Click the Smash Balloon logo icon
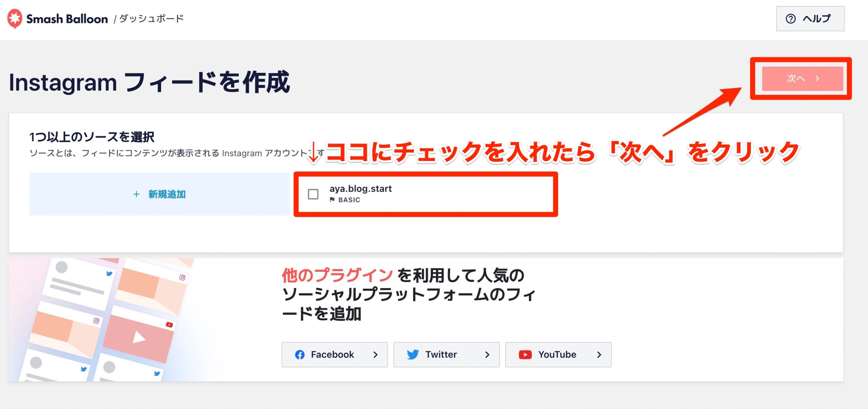 pyautogui.click(x=15, y=18)
